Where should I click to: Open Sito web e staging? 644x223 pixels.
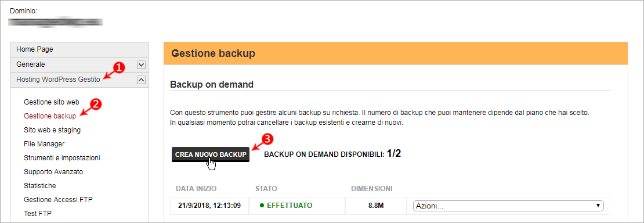pyautogui.click(x=52, y=130)
